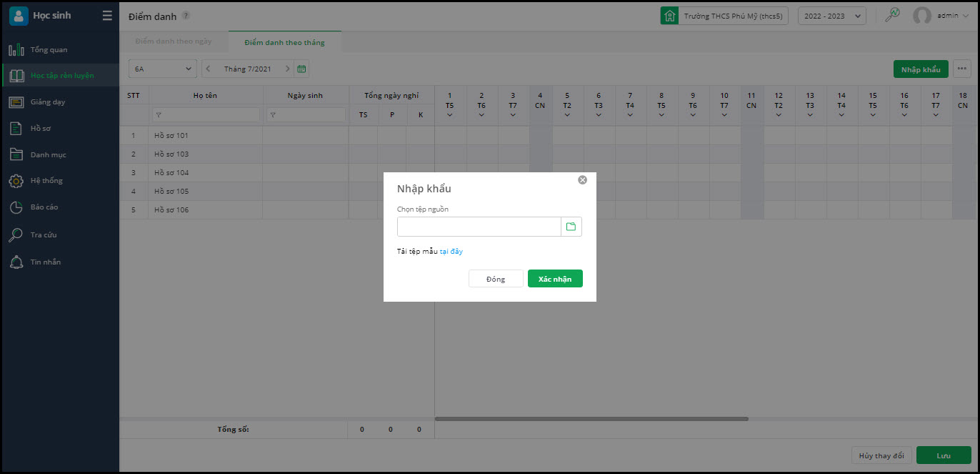Click the tại đây template link

coord(451,252)
